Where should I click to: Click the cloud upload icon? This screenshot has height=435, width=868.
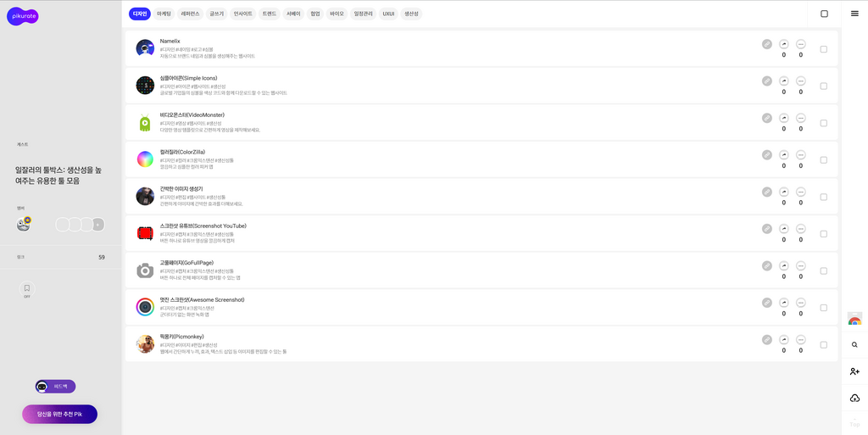point(854,399)
